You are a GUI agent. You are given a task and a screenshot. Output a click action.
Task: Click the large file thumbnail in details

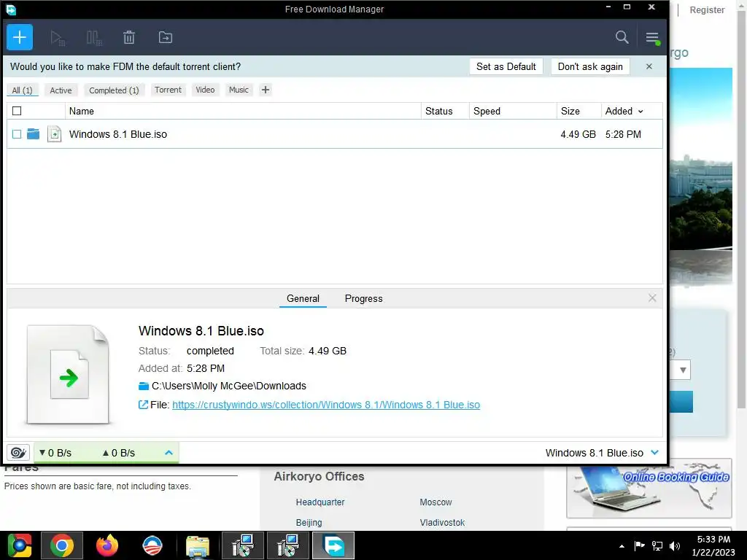[x=68, y=375]
